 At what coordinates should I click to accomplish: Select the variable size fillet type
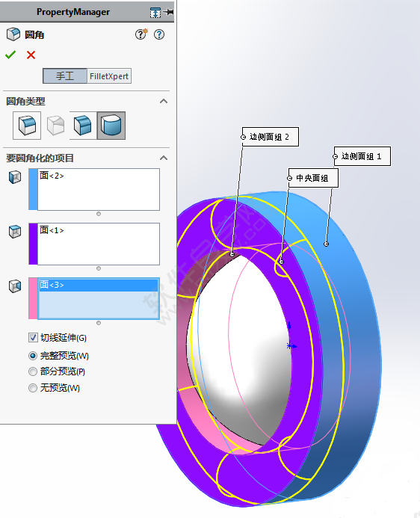(x=55, y=126)
